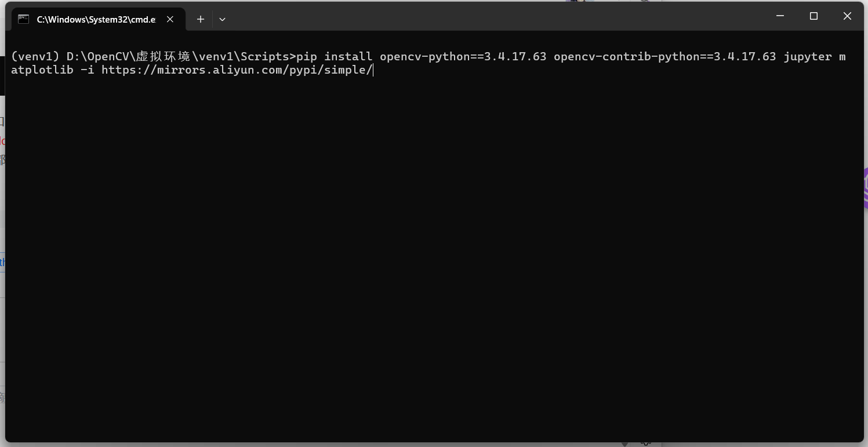This screenshot has height=447, width=868.
Task: Maximize the terminal window
Action: (813, 16)
